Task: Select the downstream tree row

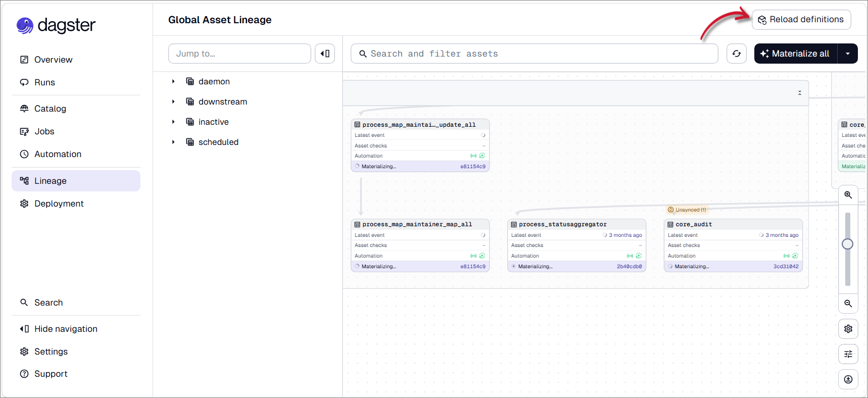Action: (248, 102)
